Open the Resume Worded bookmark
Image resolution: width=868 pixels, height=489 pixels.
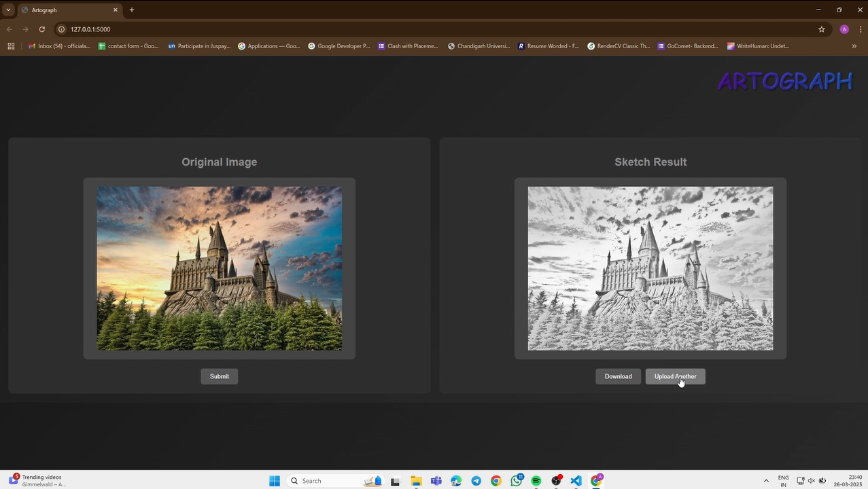point(549,46)
